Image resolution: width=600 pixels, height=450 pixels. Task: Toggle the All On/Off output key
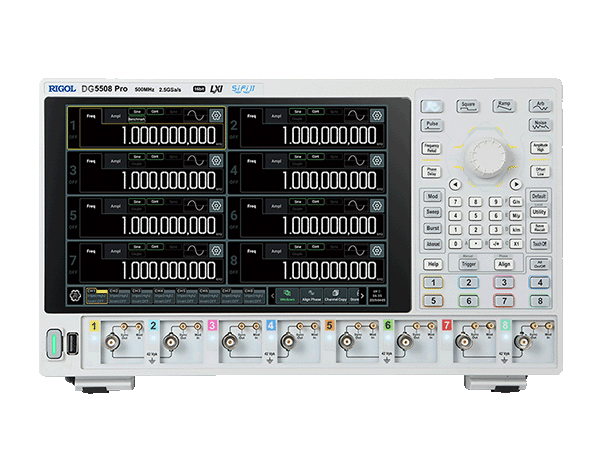(x=538, y=264)
